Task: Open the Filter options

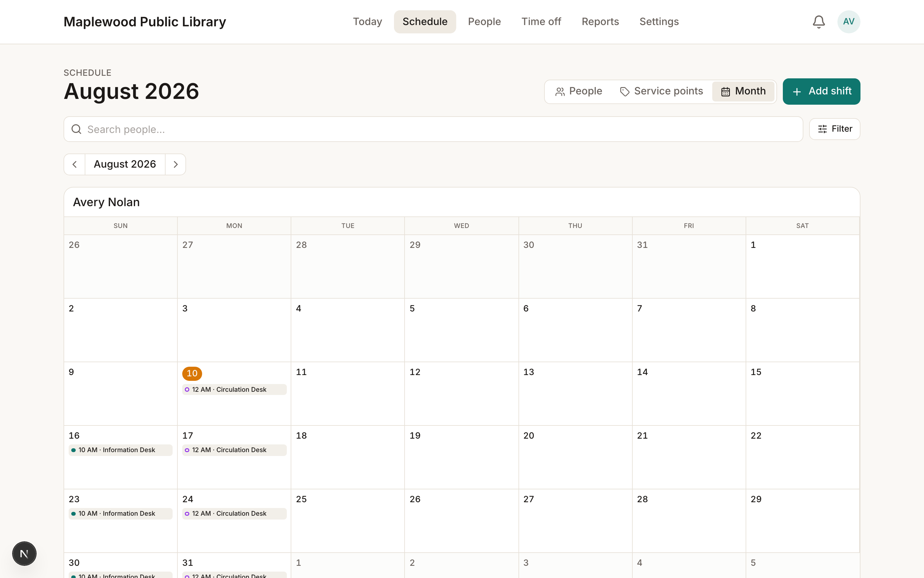Action: (x=834, y=129)
